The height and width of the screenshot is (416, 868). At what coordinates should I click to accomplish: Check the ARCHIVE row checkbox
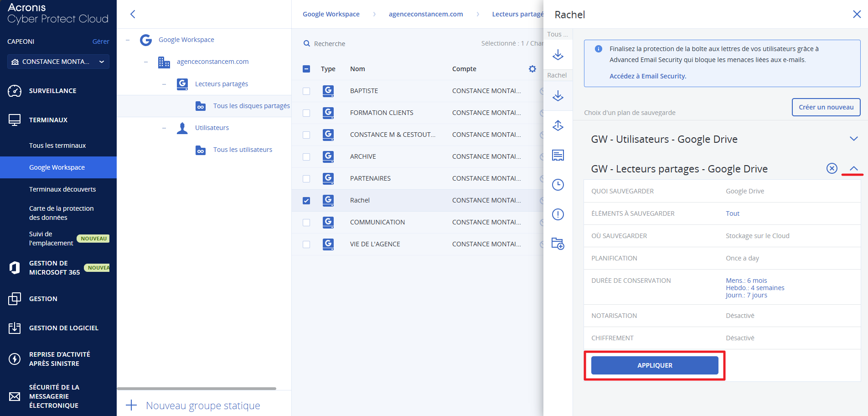tap(306, 157)
